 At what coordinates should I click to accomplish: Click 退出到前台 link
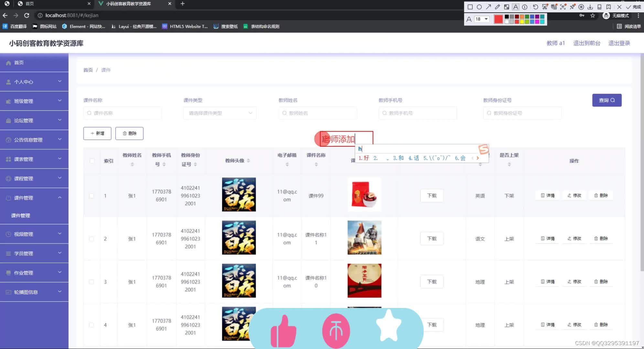pyautogui.click(x=587, y=43)
